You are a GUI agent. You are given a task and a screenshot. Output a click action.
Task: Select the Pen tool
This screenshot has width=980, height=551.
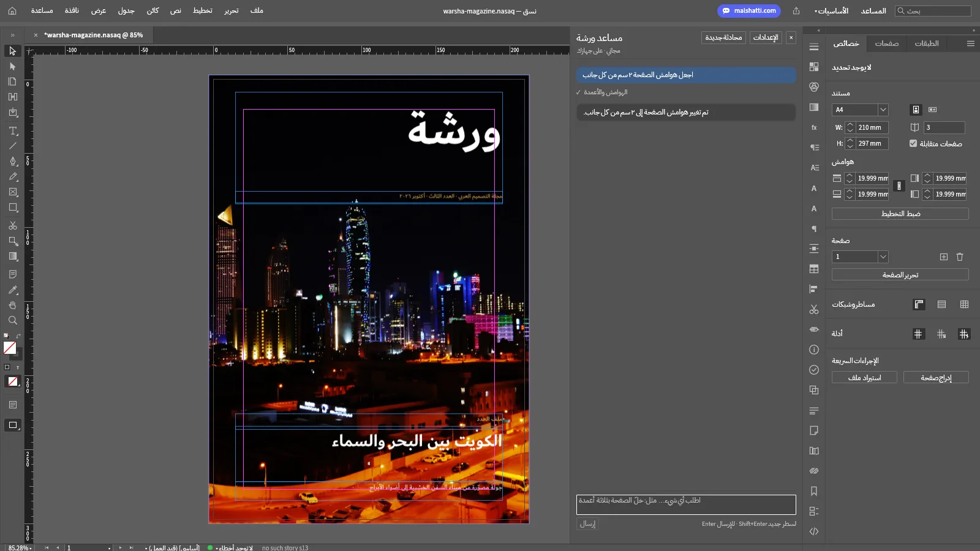[x=12, y=161]
